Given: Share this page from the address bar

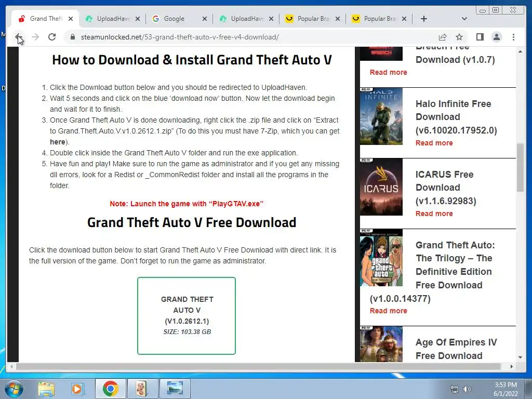Looking at the screenshot, I should (443, 37).
